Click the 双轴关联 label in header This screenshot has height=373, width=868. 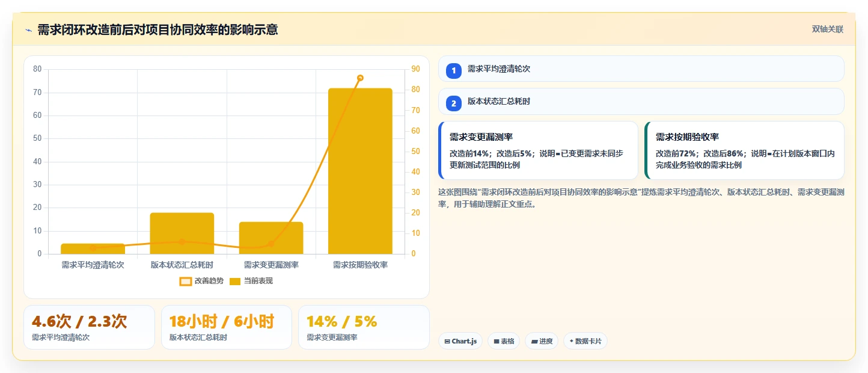(828, 29)
